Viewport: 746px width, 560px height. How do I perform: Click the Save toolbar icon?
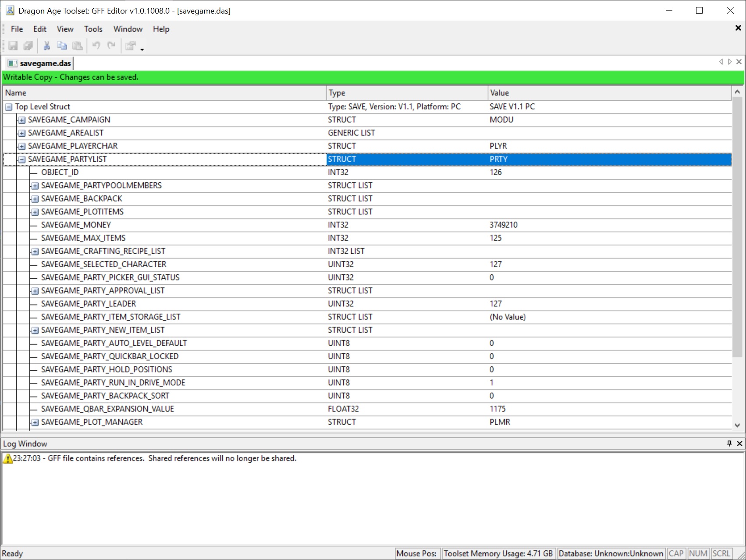tap(13, 46)
